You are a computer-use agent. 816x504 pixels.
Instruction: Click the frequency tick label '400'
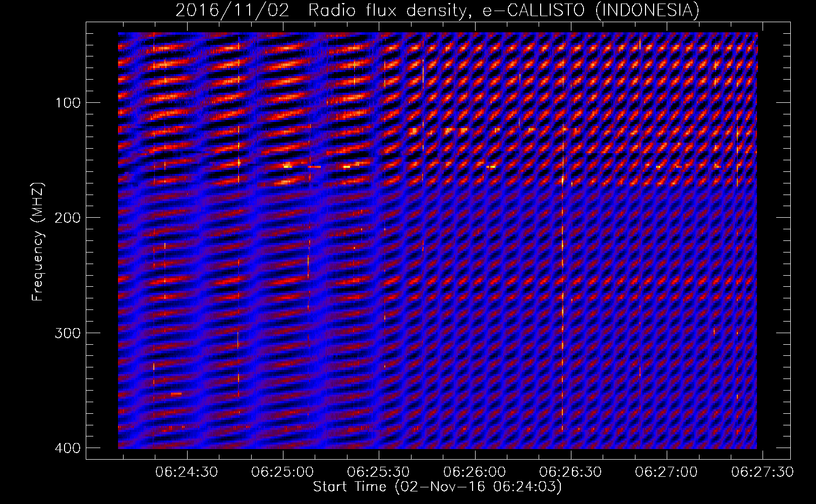[67, 448]
